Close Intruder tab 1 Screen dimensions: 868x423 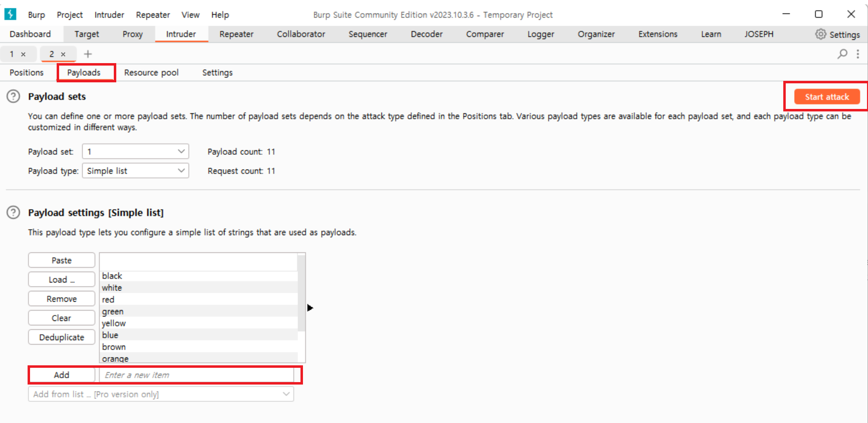[x=23, y=54]
